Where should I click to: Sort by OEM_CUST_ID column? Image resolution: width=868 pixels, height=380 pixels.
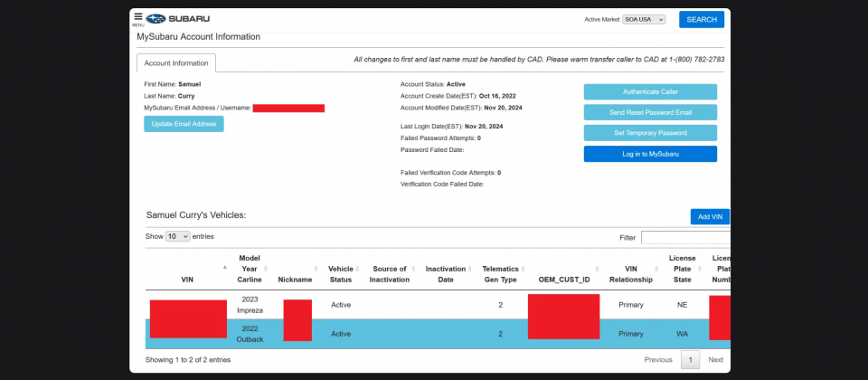563,280
